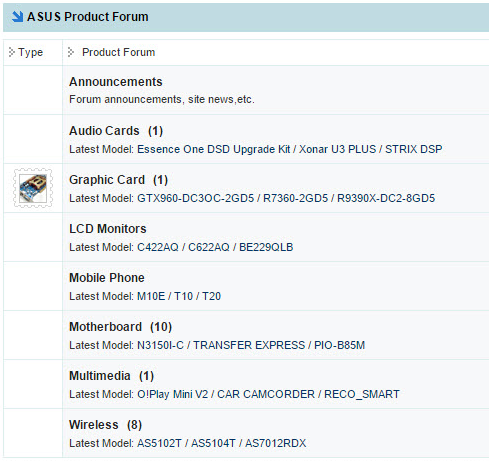
Task: Click the (10) count beside Motherboard
Action: 161,327
